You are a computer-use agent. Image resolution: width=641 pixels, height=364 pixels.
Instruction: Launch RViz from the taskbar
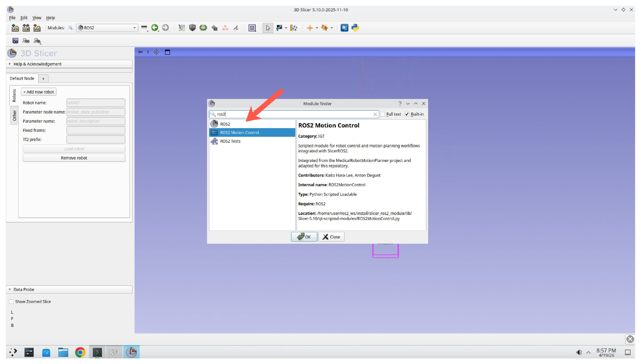click(x=114, y=352)
